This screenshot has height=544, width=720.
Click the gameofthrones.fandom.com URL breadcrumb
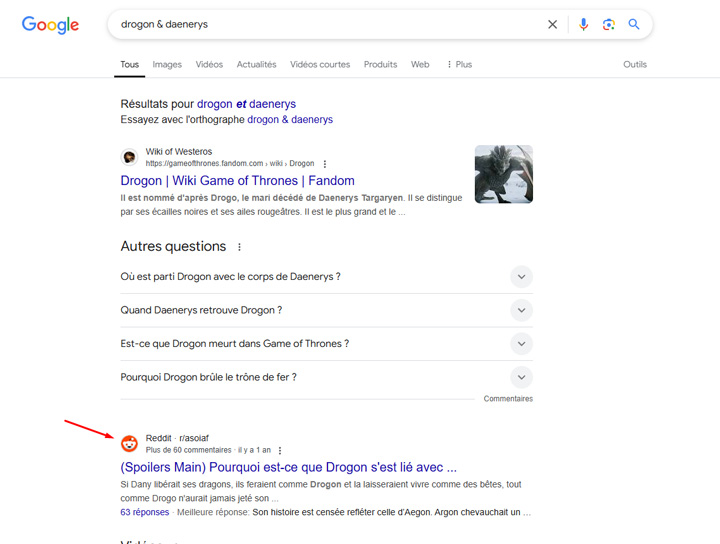pyautogui.click(x=230, y=163)
